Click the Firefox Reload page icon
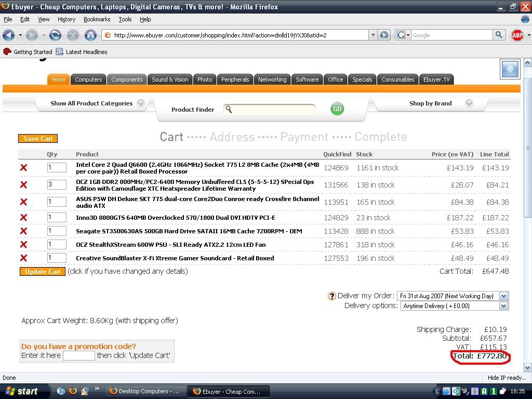The width and height of the screenshot is (532, 399). tap(56, 35)
